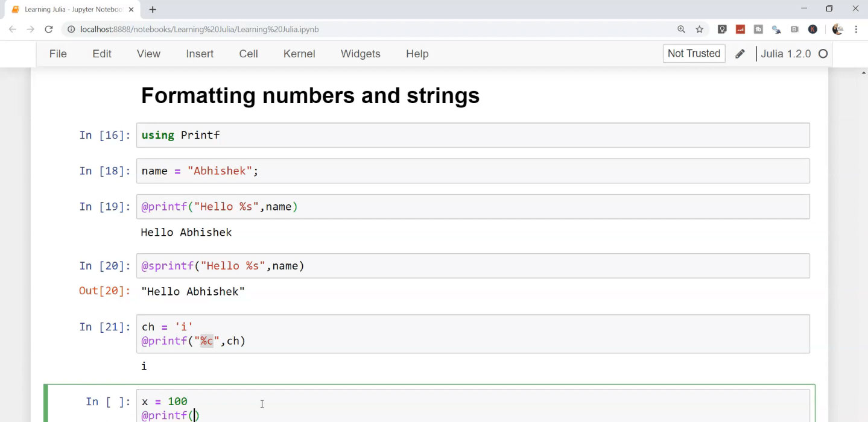868x422 pixels.
Task: Click the red chart extension icon
Action: [740, 29]
